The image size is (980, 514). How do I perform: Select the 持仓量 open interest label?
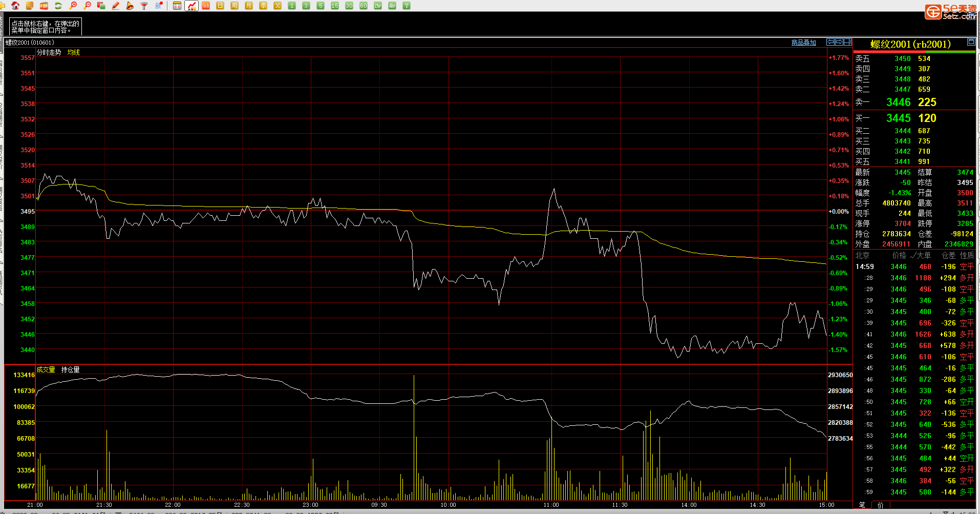(x=71, y=369)
